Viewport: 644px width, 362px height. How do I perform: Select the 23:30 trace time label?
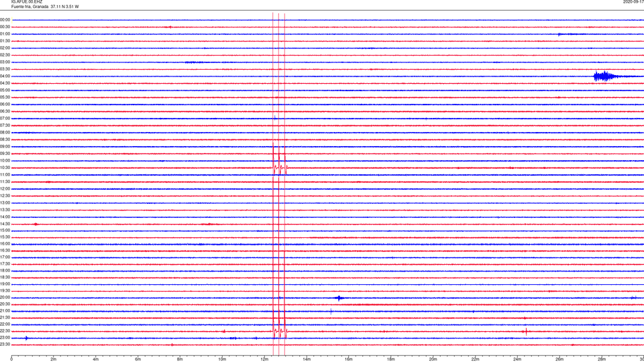coord(5,345)
